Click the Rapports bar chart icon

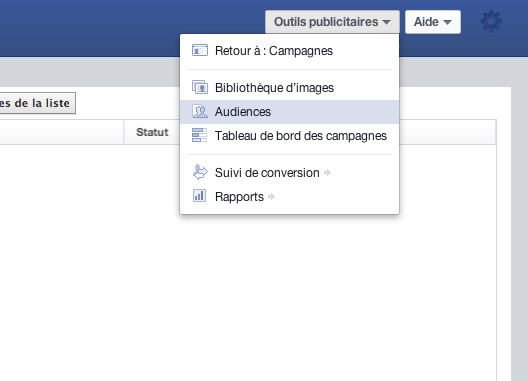[199, 196]
